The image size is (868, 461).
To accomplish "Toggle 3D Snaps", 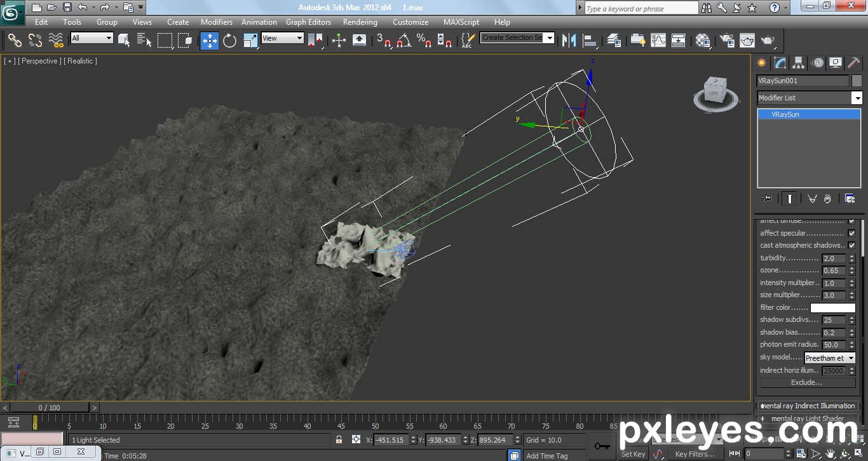I will [384, 41].
